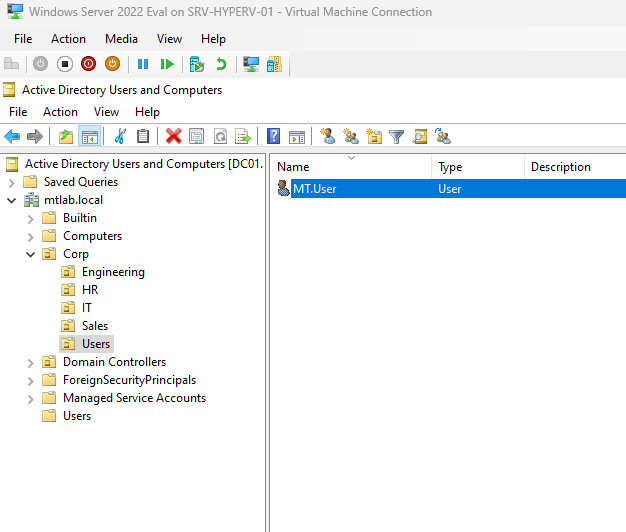Create a new user via toolbar icon
Image resolution: width=626 pixels, height=532 pixels.
tap(327, 136)
